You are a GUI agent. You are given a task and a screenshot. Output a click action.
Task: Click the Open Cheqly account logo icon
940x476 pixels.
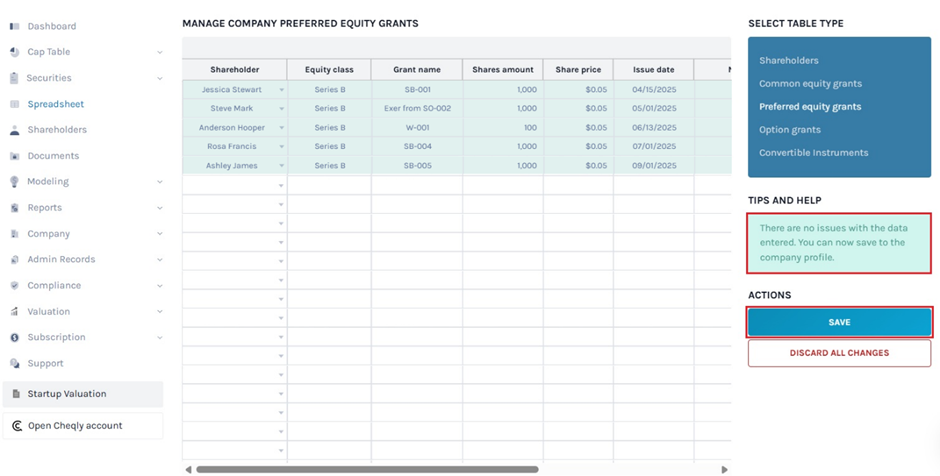16,426
